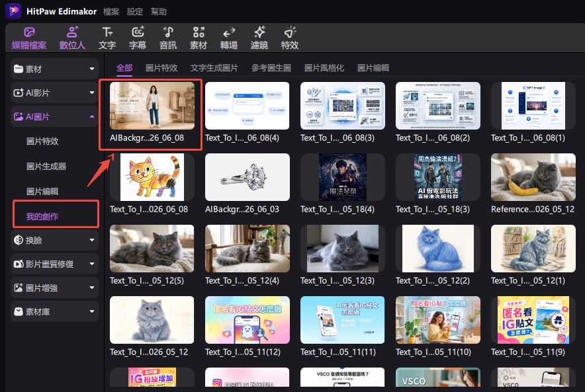The image size is (585, 392).
Task: Switch to the 全部 tab
Action: coord(124,68)
